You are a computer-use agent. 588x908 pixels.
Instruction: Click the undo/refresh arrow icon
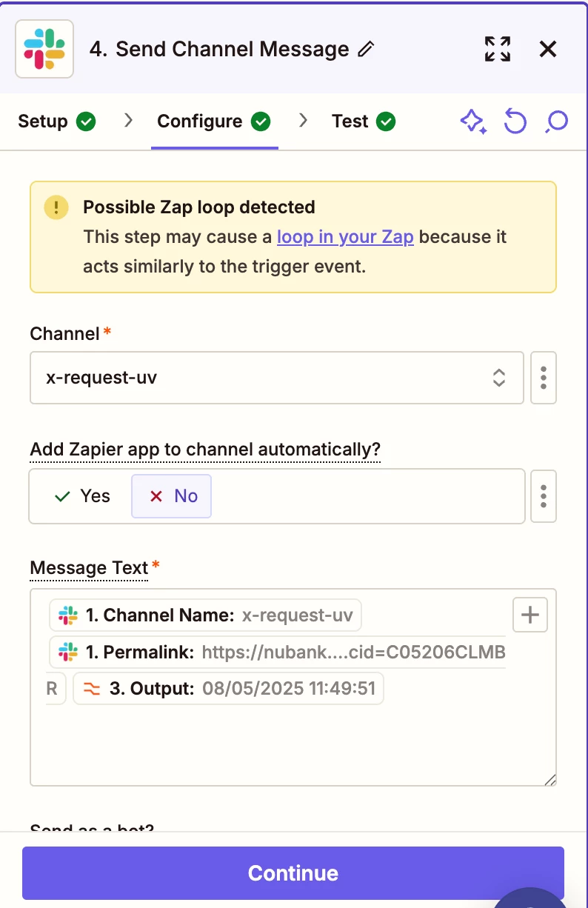click(x=515, y=121)
